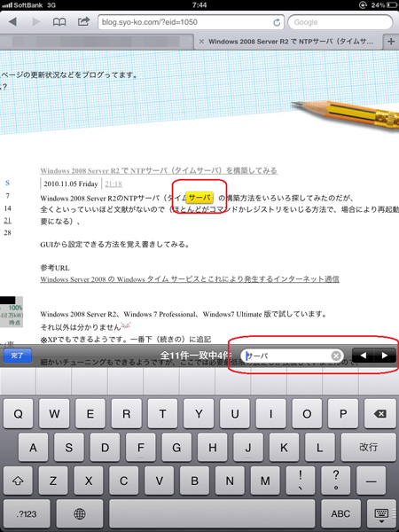The image size is (399, 532).
Task: Tap the K key
Action: (284, 448)
